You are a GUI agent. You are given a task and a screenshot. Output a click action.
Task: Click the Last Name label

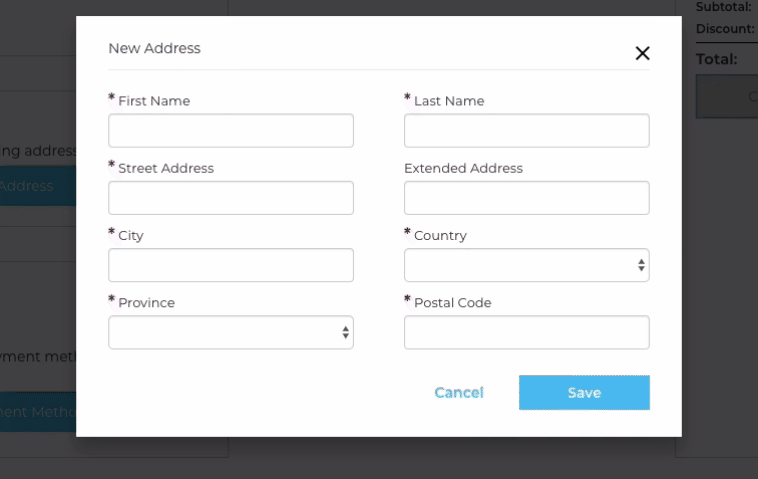(x=449, y=101)
